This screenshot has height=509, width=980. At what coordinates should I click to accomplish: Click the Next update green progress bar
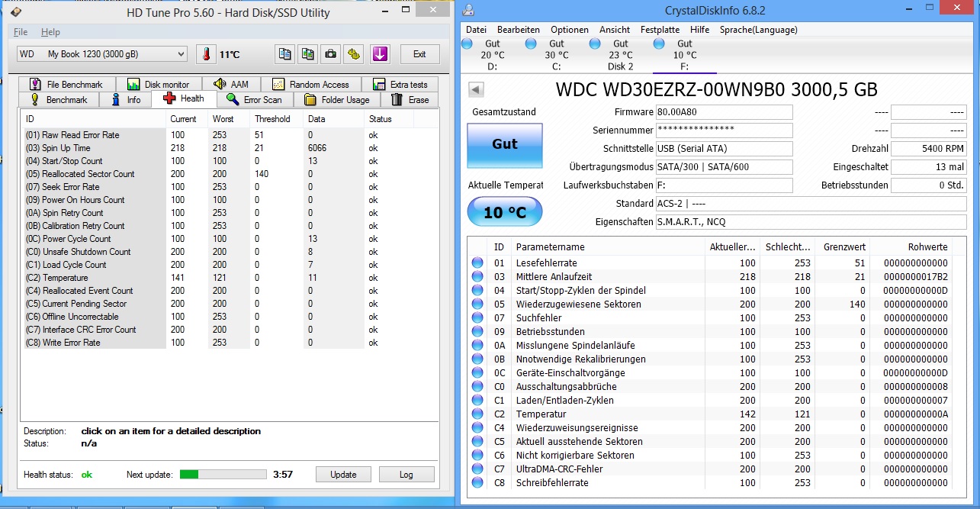(x=223, y=474)
